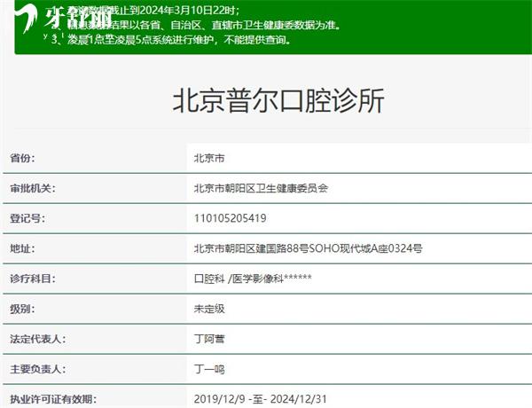The image size is (532, 408).
Task: Click banner note about 2024年3月10日22时 data cutoff
Action: [146, 10]
